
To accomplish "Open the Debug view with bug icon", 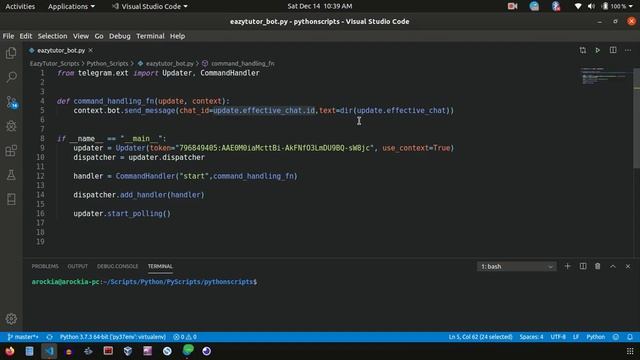I will click(x=11, y=126).
